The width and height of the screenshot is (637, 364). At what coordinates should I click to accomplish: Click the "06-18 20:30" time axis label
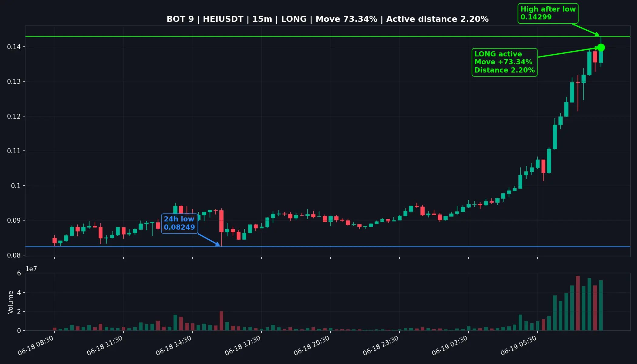coord(312,346)
